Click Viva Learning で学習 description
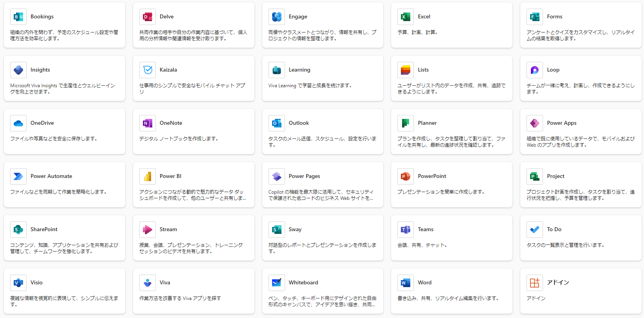This screenshot has height=318, width=644. click(310, 85)
